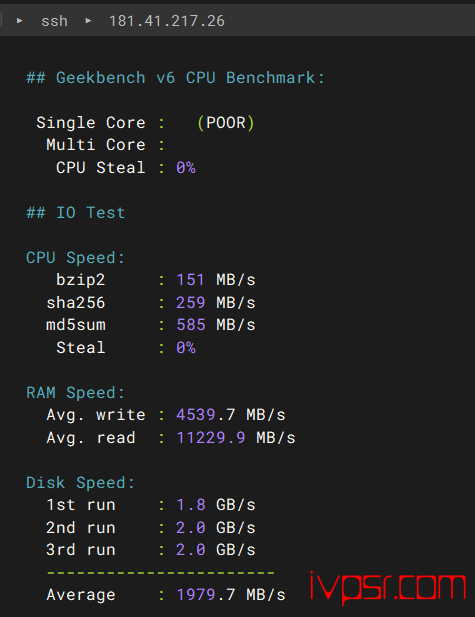Screen dimensions: 475x617
Task: Click the CPU Speed heading
Action: 76,258
